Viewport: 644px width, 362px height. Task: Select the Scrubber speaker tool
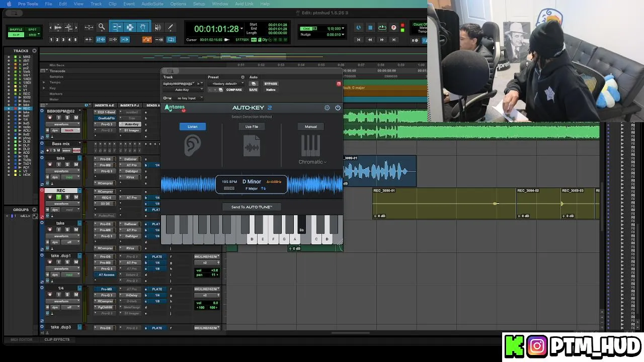point(158,27)
